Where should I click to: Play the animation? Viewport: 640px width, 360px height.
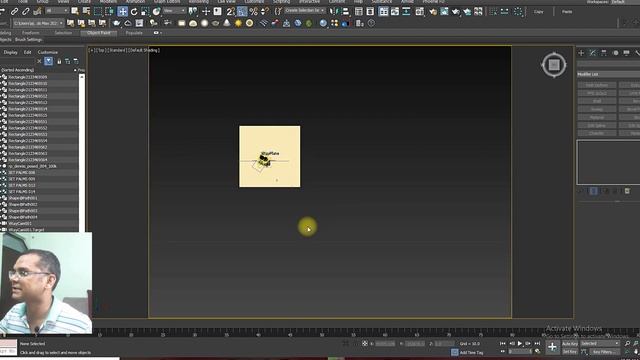[x=520, y=344]
